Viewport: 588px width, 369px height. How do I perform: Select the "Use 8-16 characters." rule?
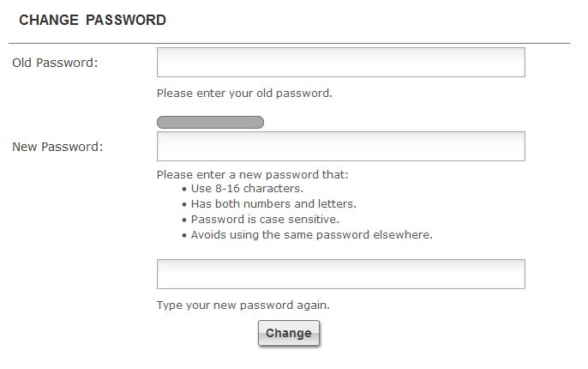(247, 189)
